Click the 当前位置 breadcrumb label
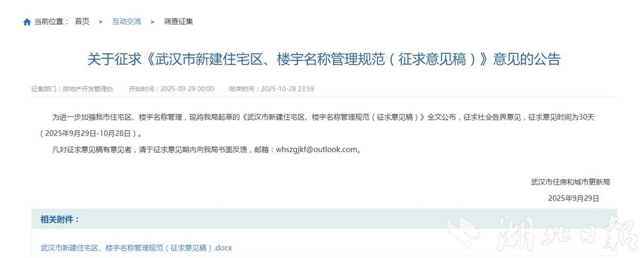Viewport: 644px width, 258px height. (52, 21)
